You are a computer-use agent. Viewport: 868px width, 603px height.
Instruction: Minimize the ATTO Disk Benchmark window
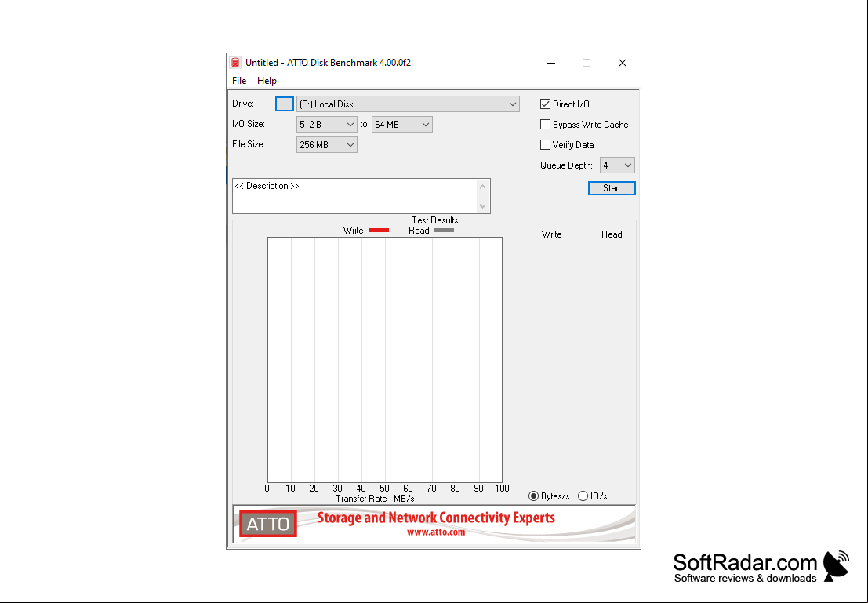[551, 64]
